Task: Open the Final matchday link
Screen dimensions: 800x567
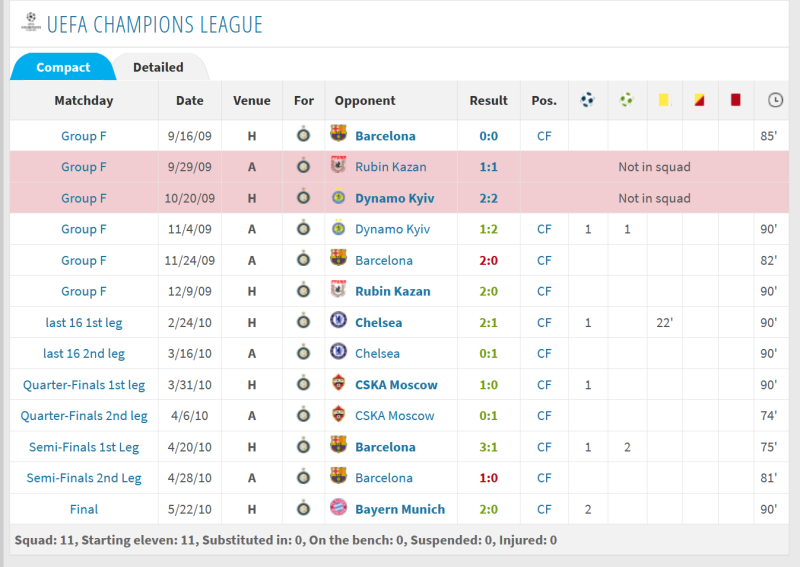Action: pyautogui.click(x=84, y=509)
